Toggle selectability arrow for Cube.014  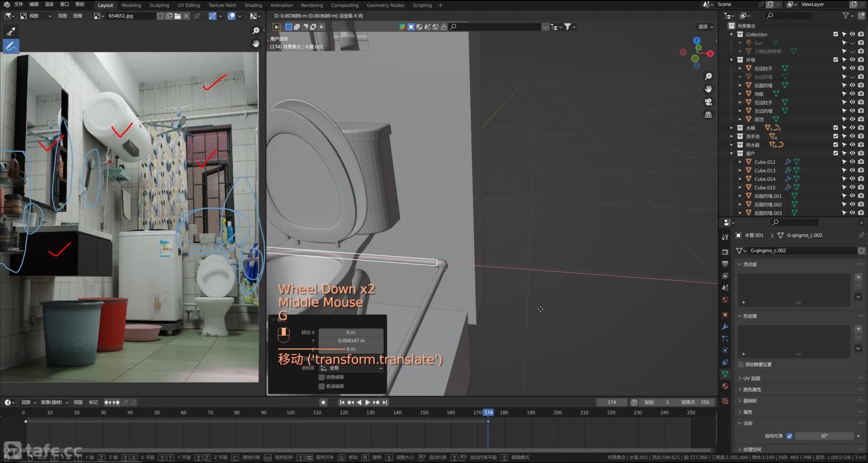(x=844, y=179)
